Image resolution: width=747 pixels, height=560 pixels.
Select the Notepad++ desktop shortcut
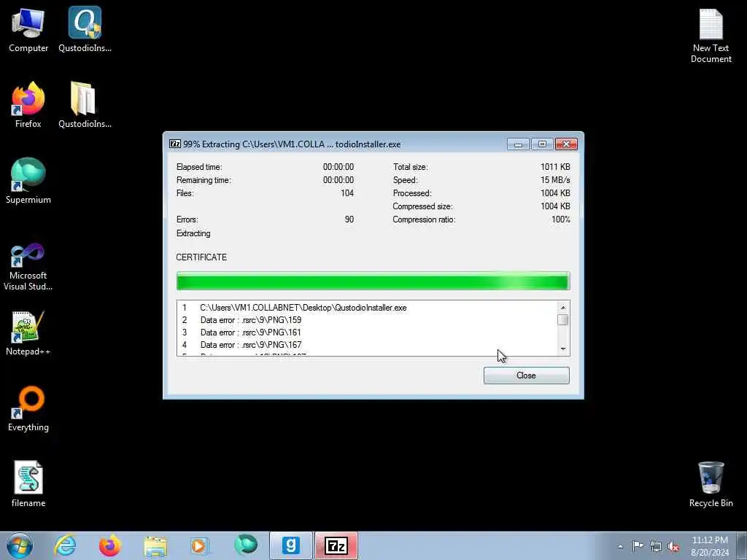28,332
